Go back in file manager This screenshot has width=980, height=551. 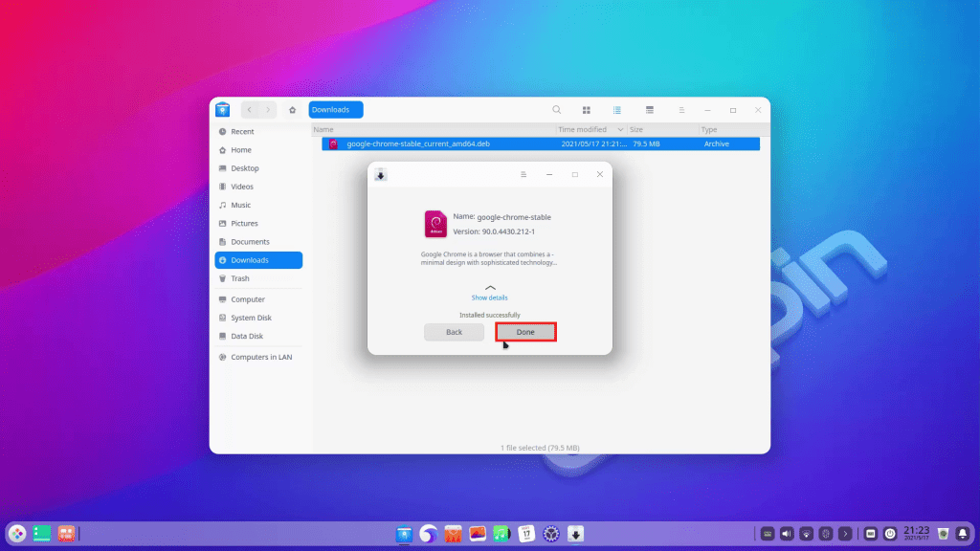pos(250,110)
